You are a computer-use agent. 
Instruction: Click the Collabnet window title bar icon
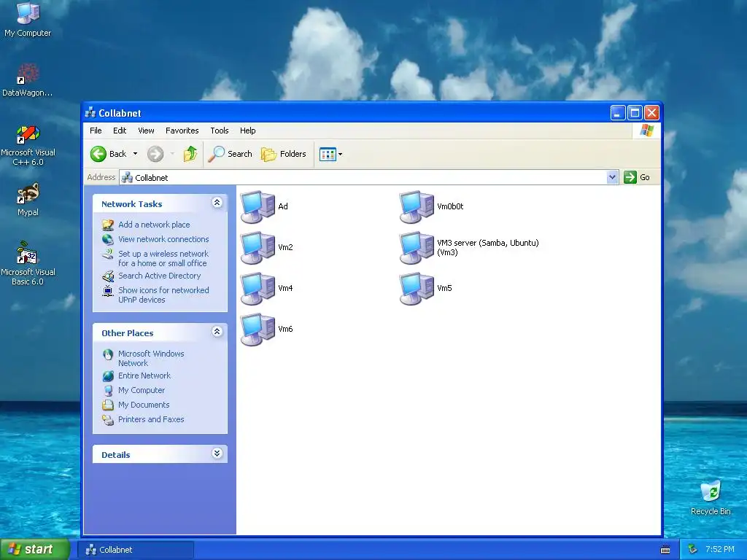[x=90, y=113]
